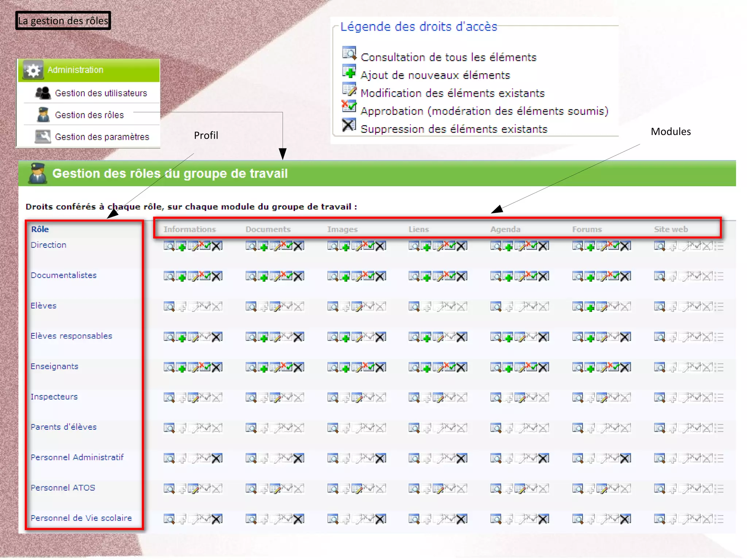Viewport: 747px width, 560px height.
Task: Click the legend's Approbation icon
Action: click(x=349, y=106)
